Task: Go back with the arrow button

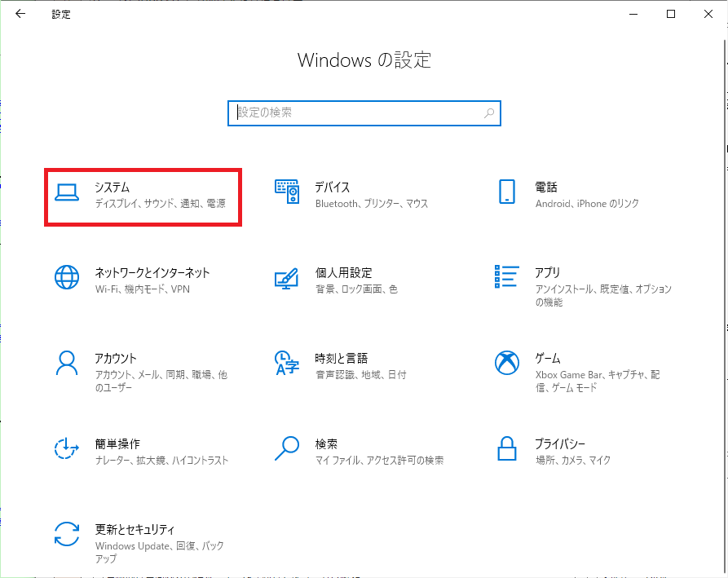Action: [x=20, y=14]
